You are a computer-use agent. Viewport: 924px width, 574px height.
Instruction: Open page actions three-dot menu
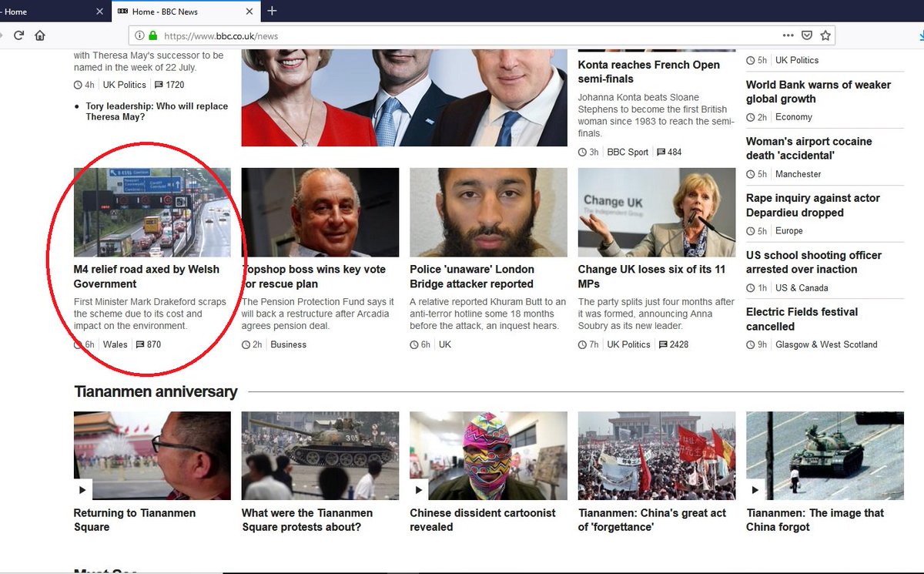point(788,35)
